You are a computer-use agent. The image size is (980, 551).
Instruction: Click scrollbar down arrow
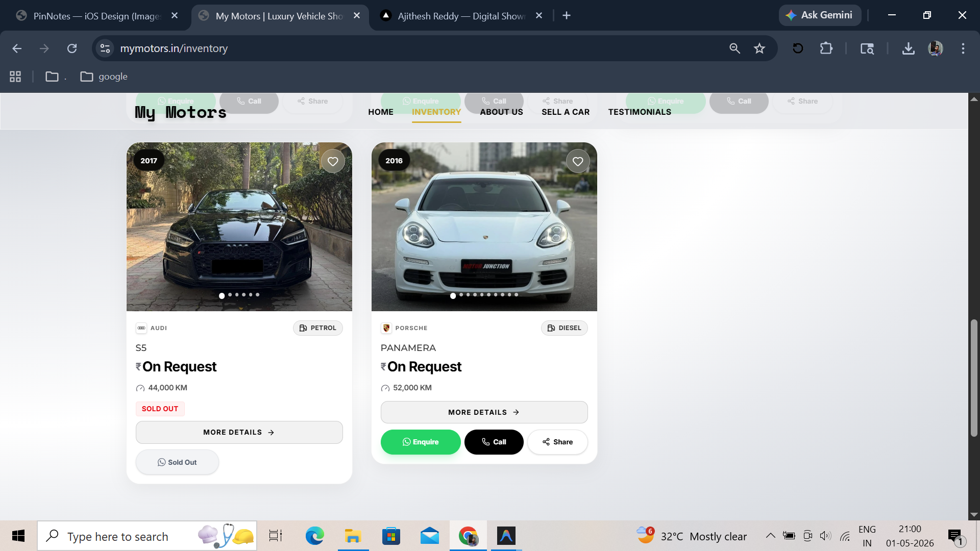[974, 515]
